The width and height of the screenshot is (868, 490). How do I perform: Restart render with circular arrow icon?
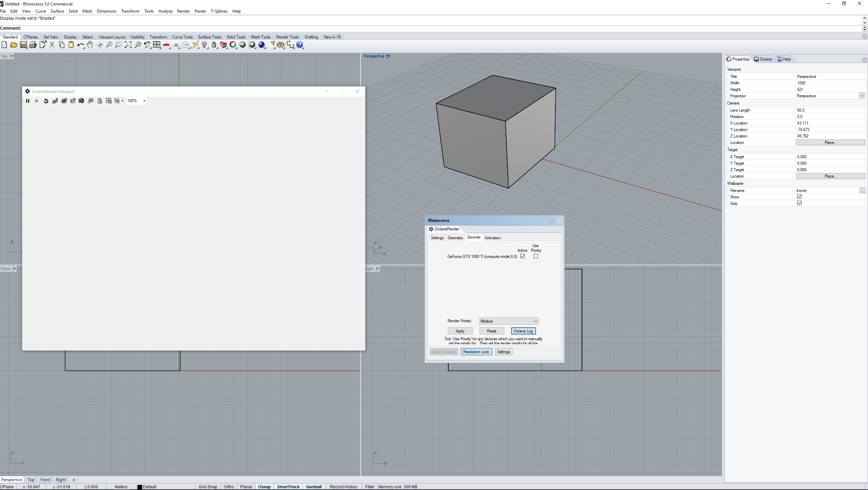click(x=46, y=101)
